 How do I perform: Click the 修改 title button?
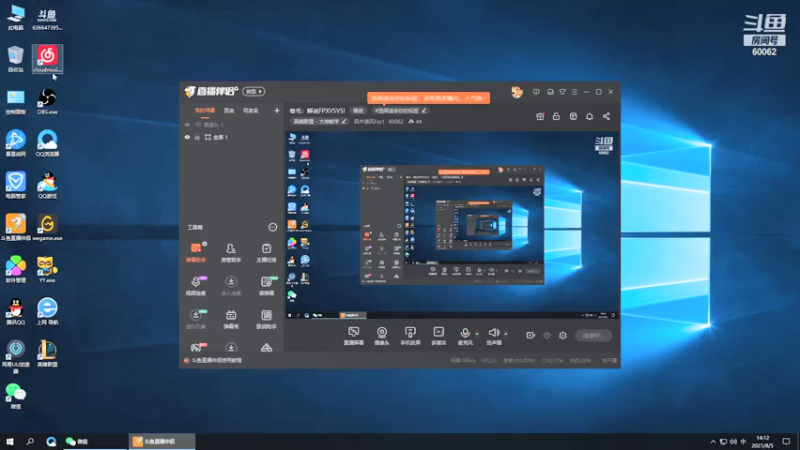(x=358, y=110)
